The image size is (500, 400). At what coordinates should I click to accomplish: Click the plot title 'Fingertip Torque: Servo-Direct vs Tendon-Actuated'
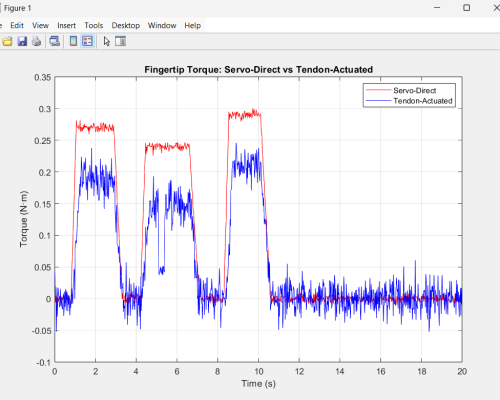coord(258,69)
